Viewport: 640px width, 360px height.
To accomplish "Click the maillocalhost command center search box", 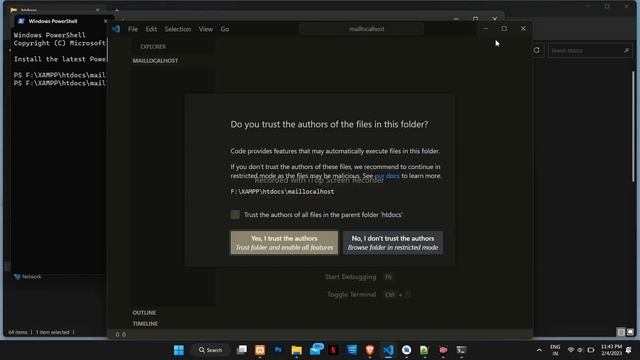I will point(361,29).
